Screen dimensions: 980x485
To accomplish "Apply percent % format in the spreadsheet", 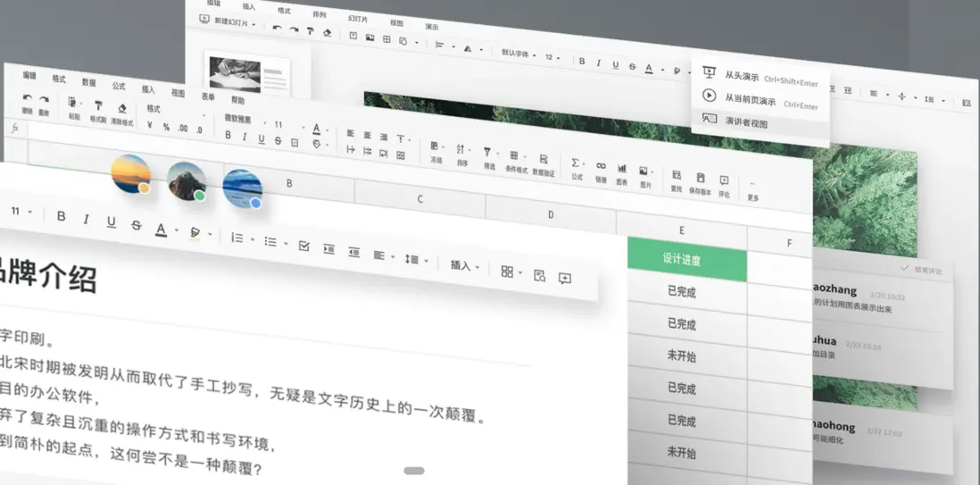I will coord(166,127).
